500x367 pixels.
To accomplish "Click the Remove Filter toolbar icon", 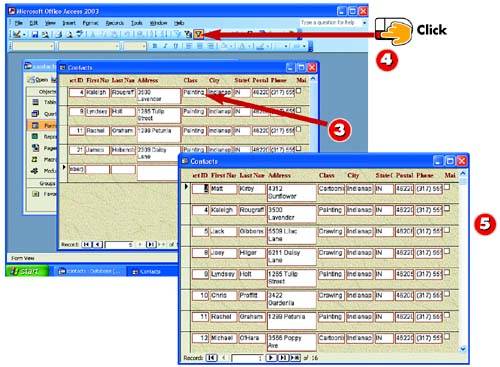I will coord(199,34).
